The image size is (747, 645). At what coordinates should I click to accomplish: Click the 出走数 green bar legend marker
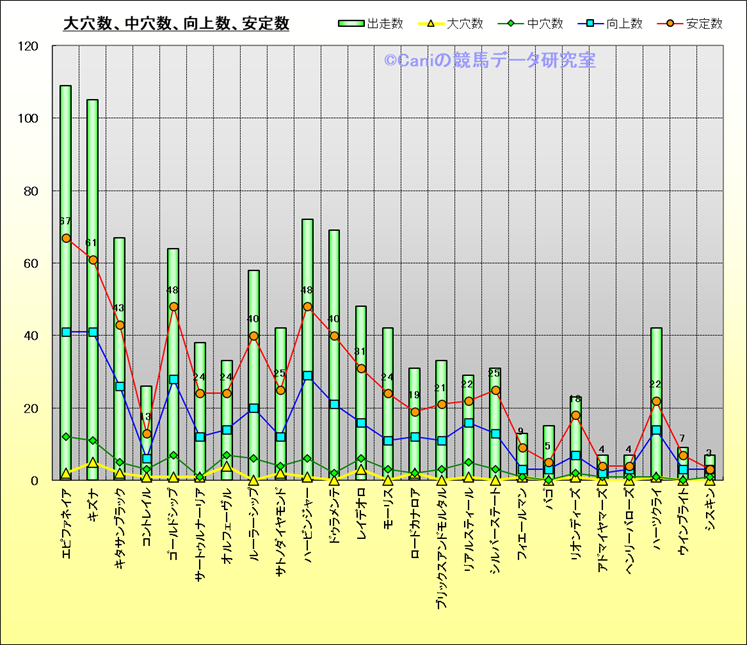click(351, 23)
